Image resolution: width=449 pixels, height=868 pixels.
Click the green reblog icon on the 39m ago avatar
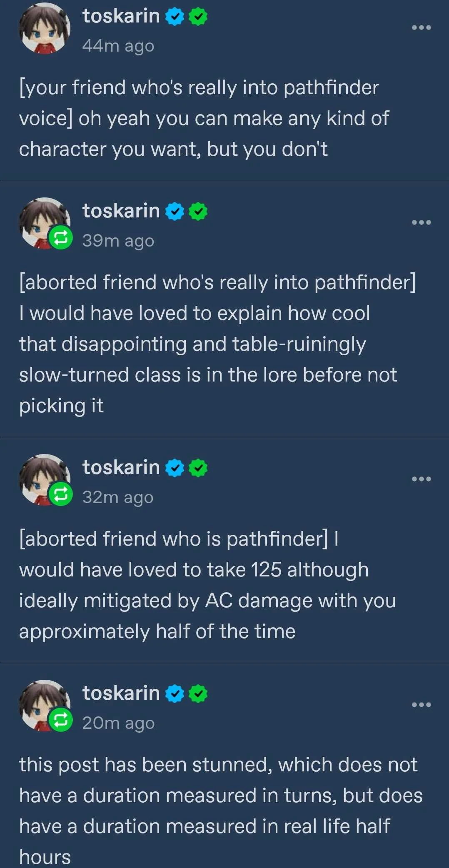[61, 238]
